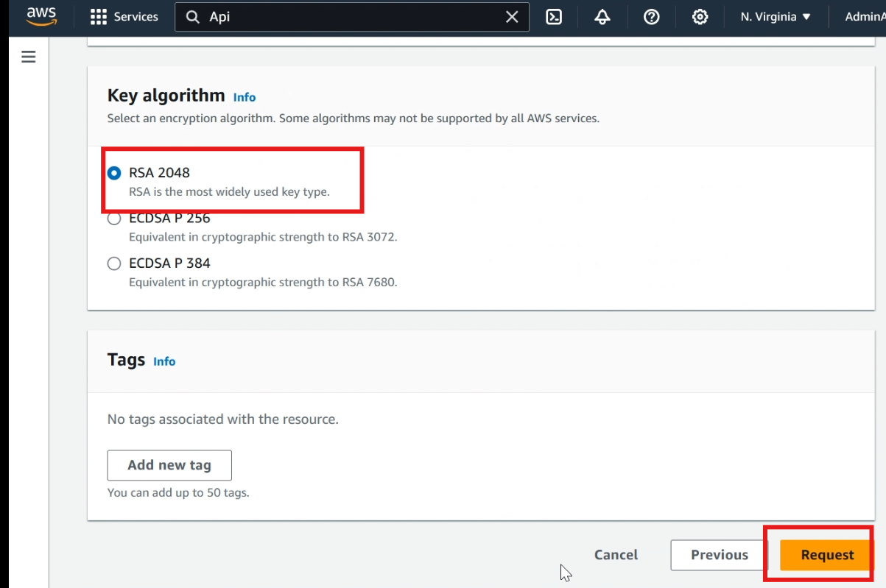Image resolution: width=886 pixels, height=588 pixels.
Task: Click Info link beside Tags
Action: [x=164, y=361]
